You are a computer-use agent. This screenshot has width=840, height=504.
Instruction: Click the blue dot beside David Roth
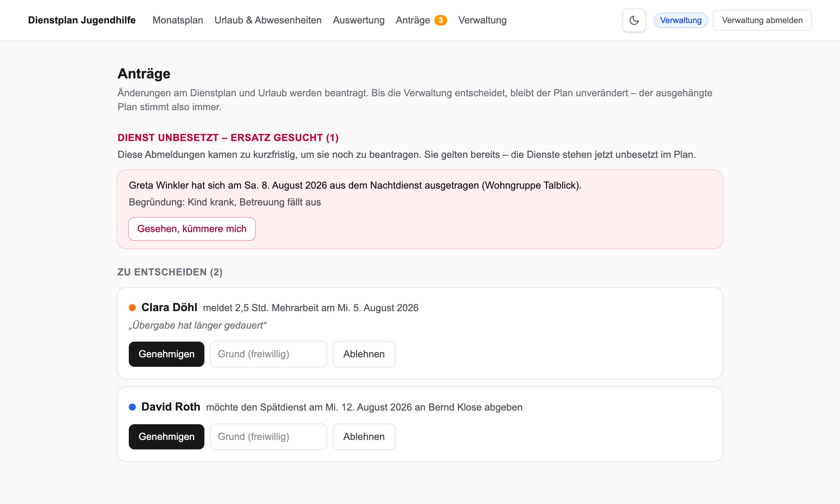click(x=132, y=407)
